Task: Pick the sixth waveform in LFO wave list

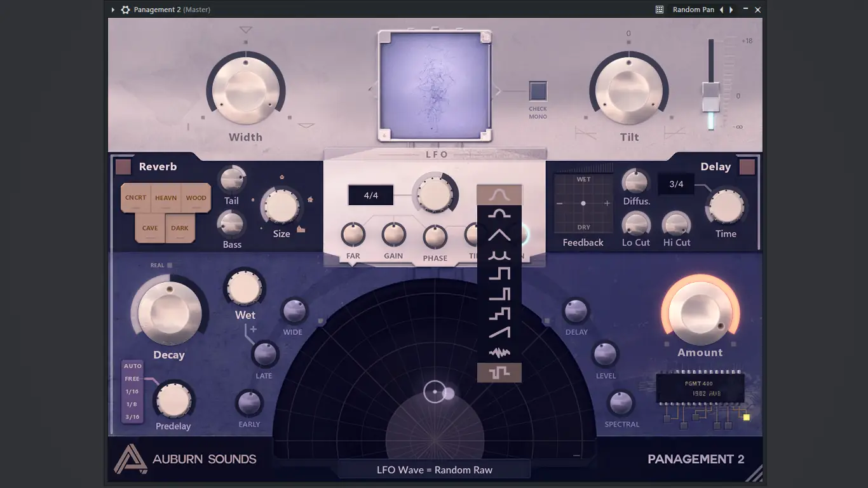Action: coord(499,294)
